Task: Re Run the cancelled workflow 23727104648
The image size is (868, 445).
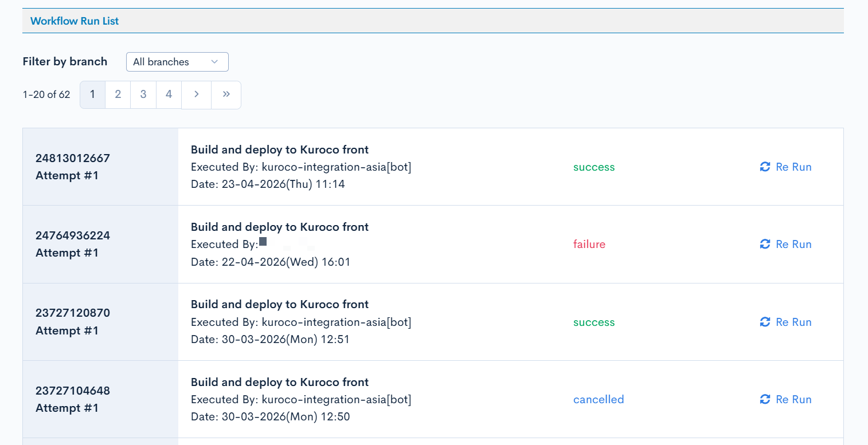Action: point(786,399)
